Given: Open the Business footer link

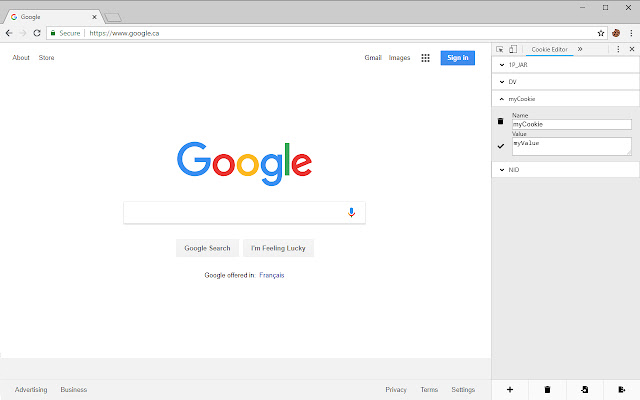Looking at the screenshot, I should point(74,390).
